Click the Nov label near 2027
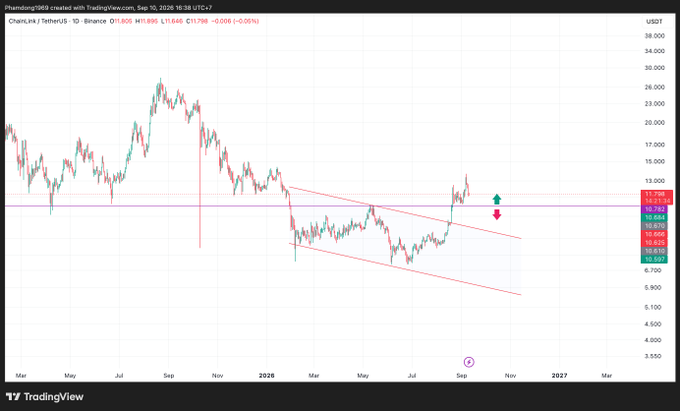This screenshot has height=411, width=680. pyautogui.click(x=510, y=375)
